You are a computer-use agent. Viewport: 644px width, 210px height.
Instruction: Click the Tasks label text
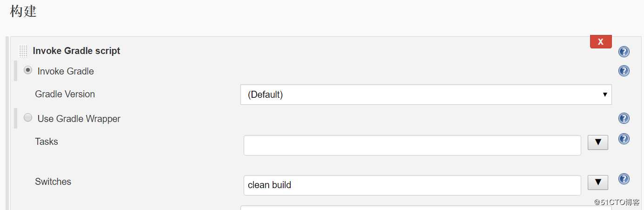[46, 142]
